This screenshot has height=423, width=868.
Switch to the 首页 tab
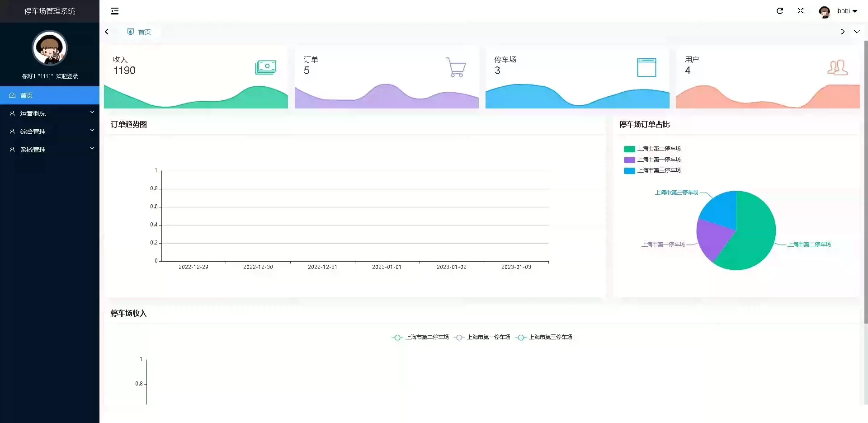tap(139, 32)
